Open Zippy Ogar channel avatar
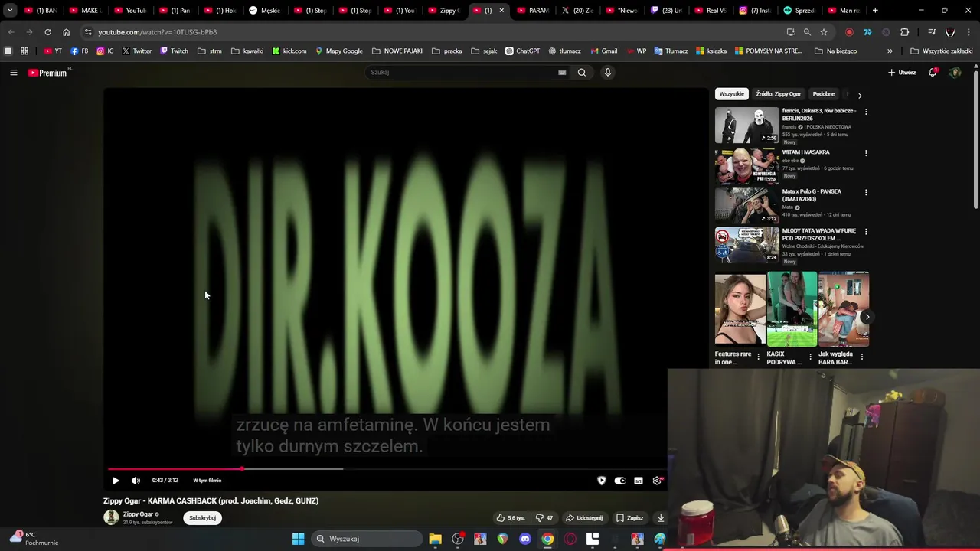The width and height of the screenshot is (980, 551). (x=111, y=518)
